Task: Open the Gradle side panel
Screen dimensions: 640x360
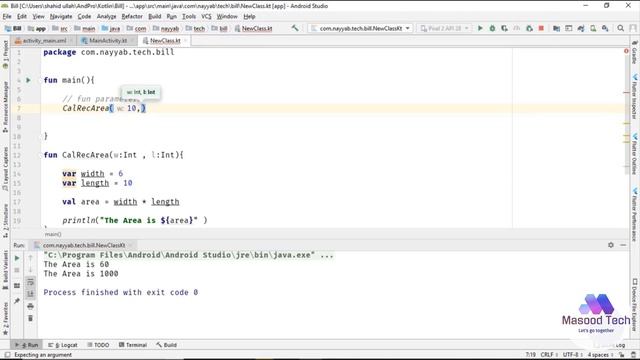Action: (635, 53)
